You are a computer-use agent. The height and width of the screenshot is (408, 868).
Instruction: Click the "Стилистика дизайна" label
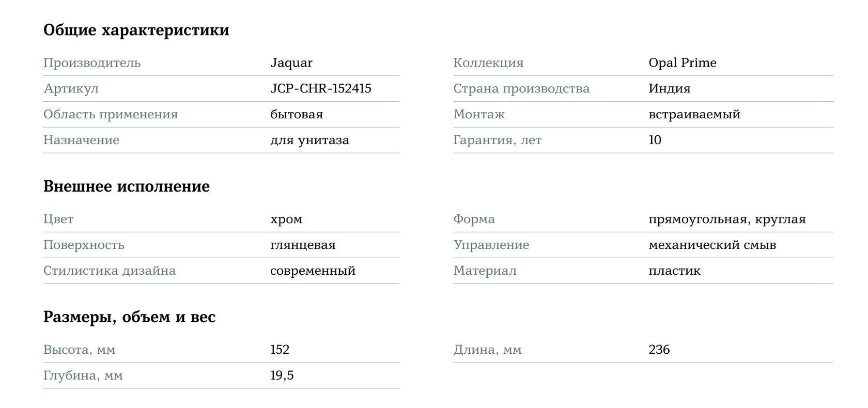pos(109,271)
